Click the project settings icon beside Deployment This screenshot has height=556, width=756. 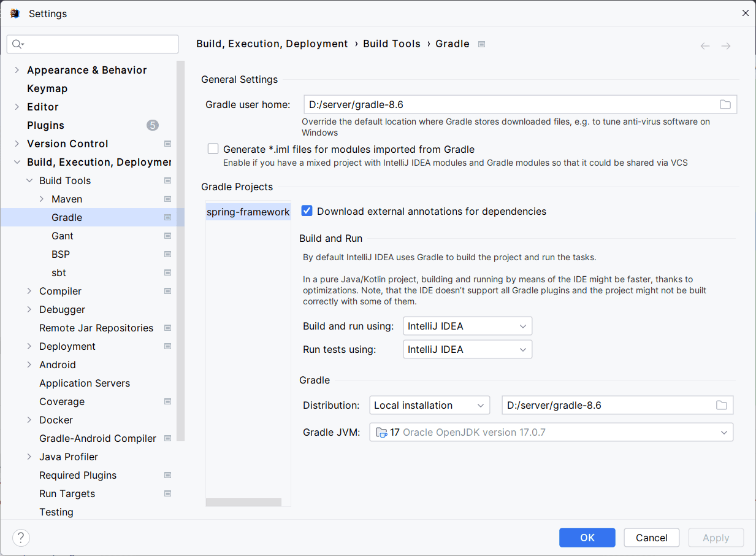167,346
